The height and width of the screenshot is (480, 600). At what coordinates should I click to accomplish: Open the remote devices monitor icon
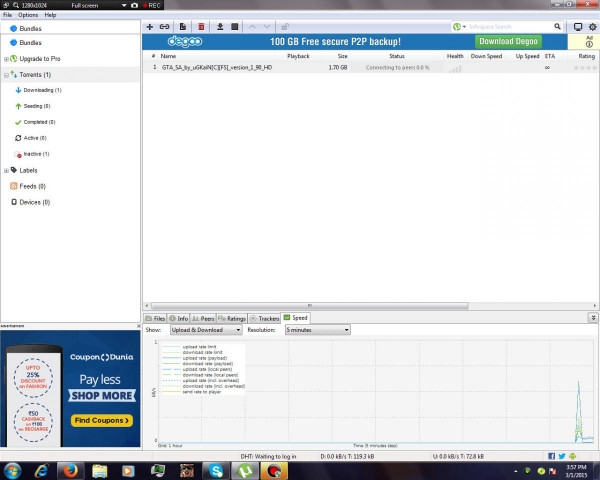coord(577,26)
